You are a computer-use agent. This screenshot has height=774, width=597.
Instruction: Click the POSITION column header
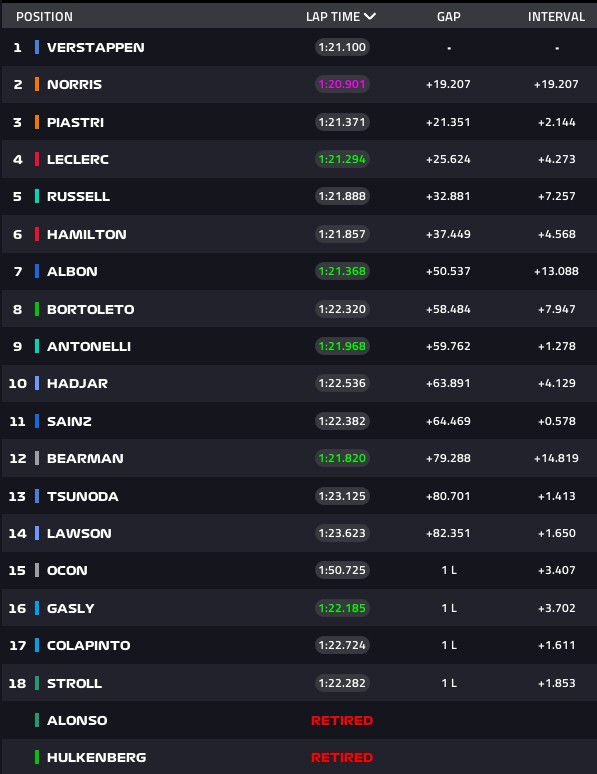44,17
